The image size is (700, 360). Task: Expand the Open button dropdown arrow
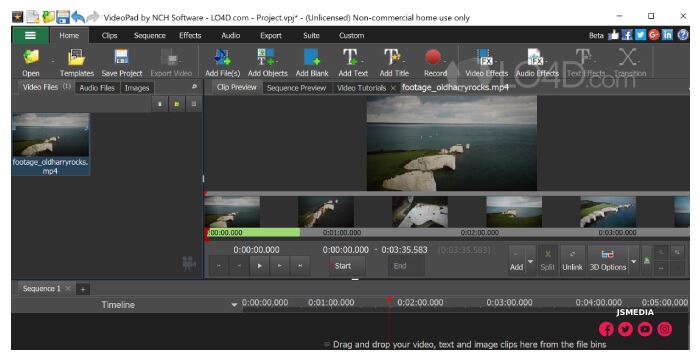[x=53, y=61]
